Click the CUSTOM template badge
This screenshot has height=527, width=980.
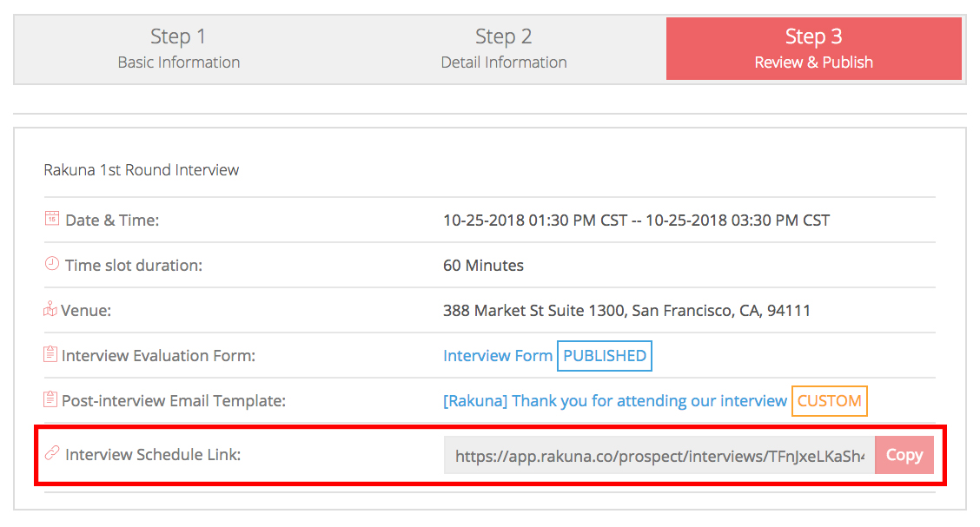click(829, 400)
